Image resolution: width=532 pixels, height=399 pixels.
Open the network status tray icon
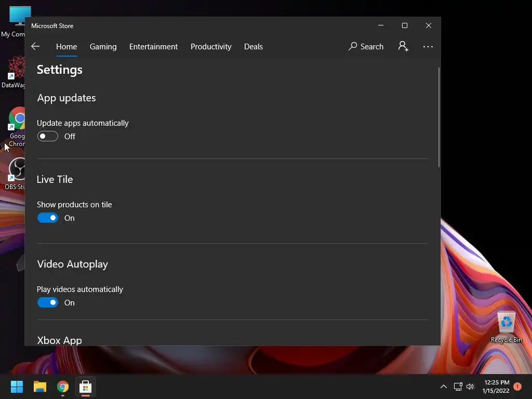point(458,387)
